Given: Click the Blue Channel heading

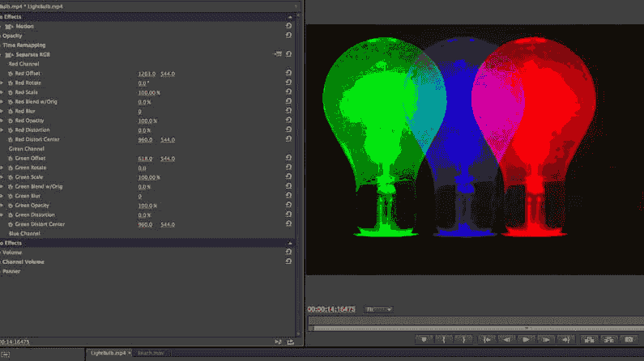Looking at the screenshot, I should click(x=24, y=233).
